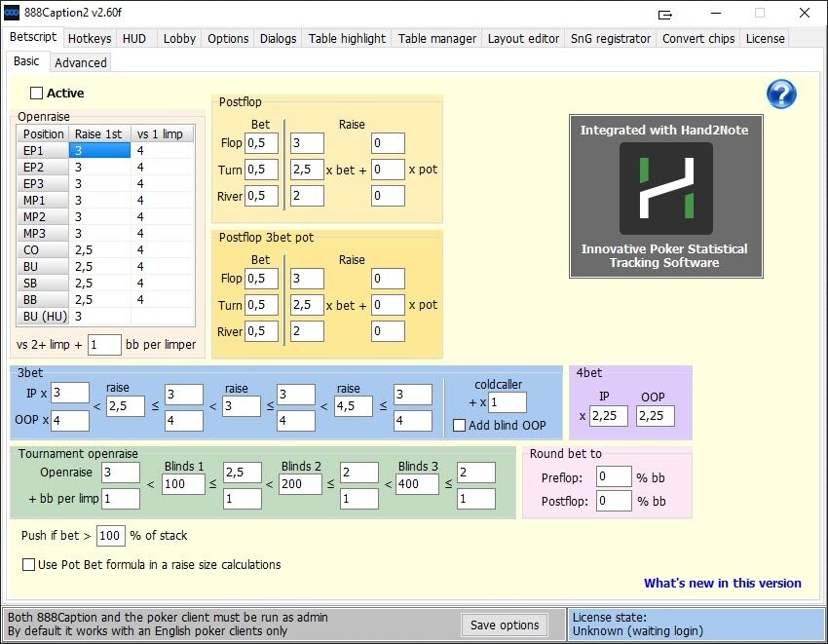Click the 3bet IP x field

(x=70, y=393)
